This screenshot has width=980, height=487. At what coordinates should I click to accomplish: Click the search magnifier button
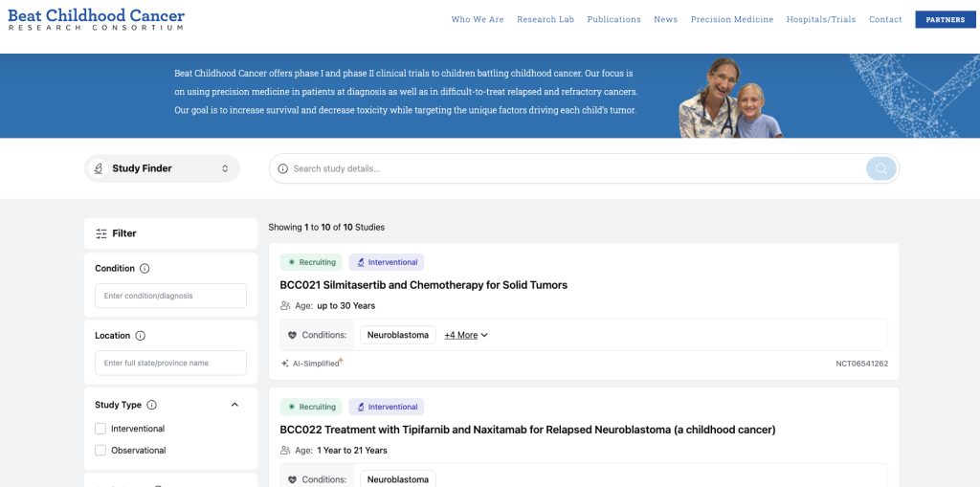tap(881, 168)
